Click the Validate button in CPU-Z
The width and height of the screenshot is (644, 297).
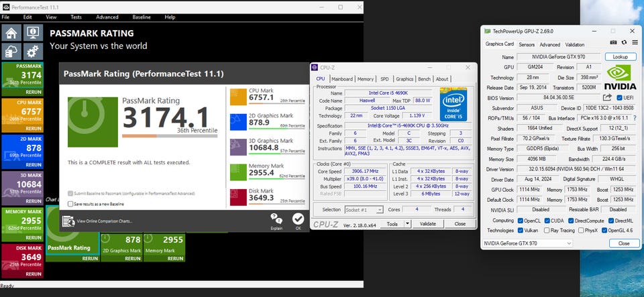click(428, 224)
